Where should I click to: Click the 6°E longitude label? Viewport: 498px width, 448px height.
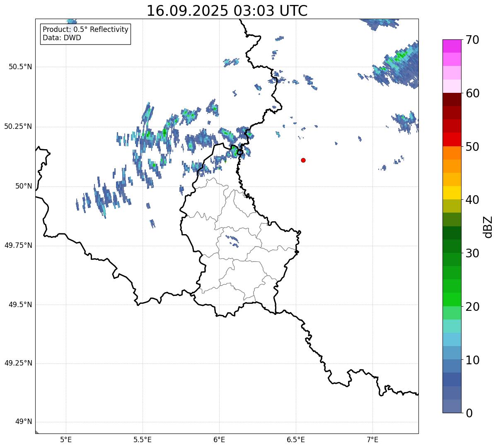click(x=219, y=439)
